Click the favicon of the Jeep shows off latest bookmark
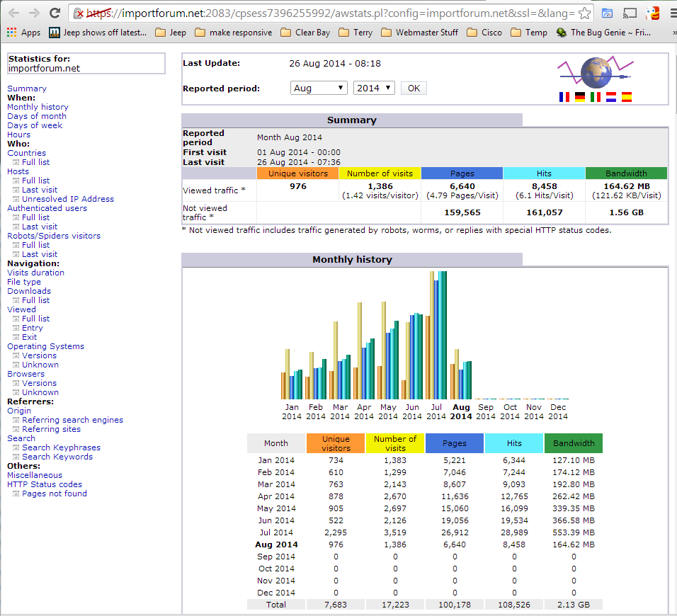677x616 pixels. point(55,33)
